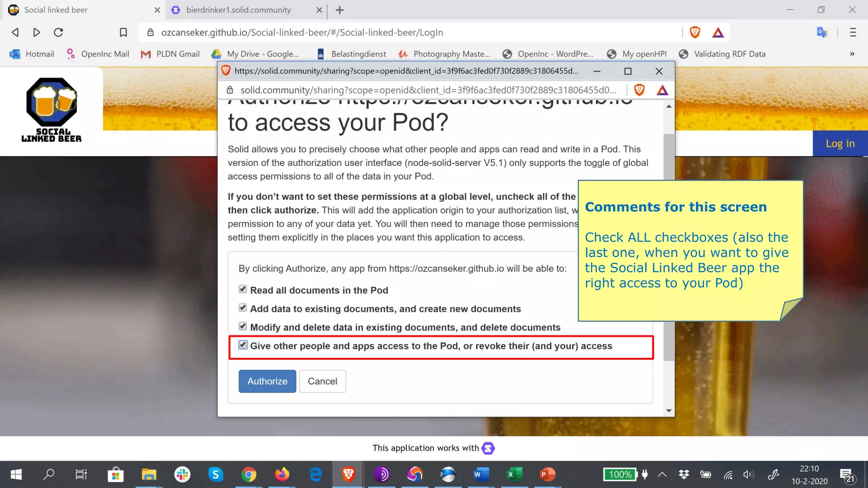Screen dimensions: 868x488
Task: Open the volume control
Action: (748, 474)
